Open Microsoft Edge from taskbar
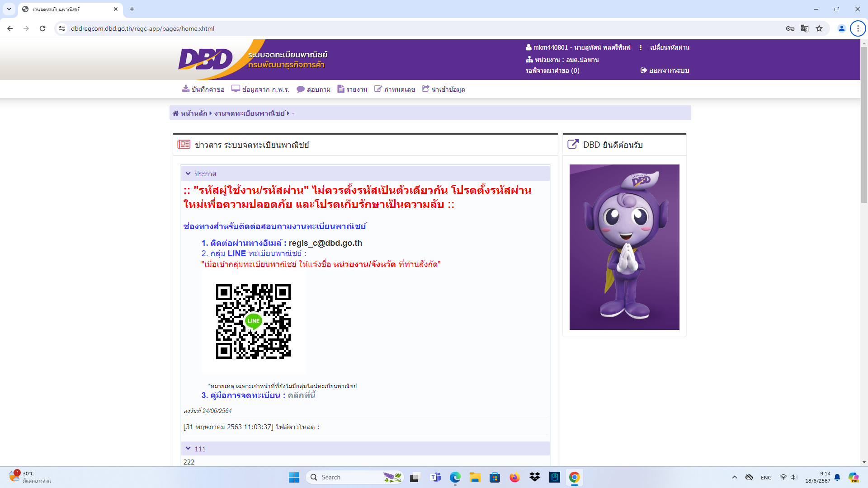The width and height of the screenshot is (868, 488). point(455,477)
